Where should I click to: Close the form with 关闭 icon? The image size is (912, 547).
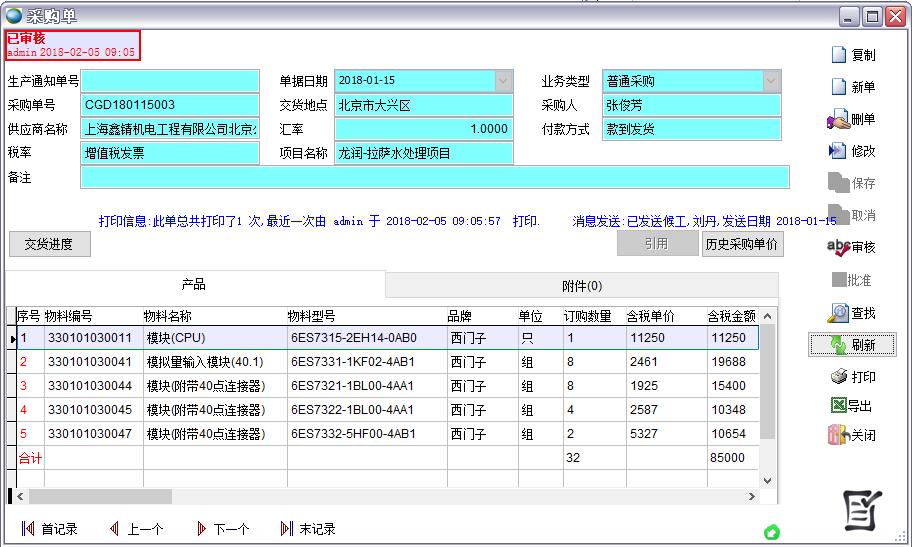click(851, 435)
